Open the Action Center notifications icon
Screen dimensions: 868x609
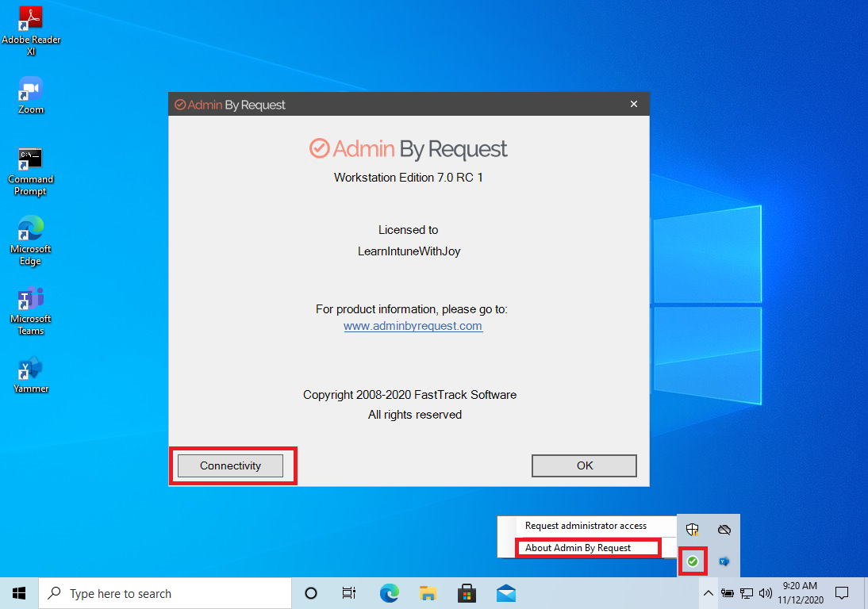(x=842, y=593)
